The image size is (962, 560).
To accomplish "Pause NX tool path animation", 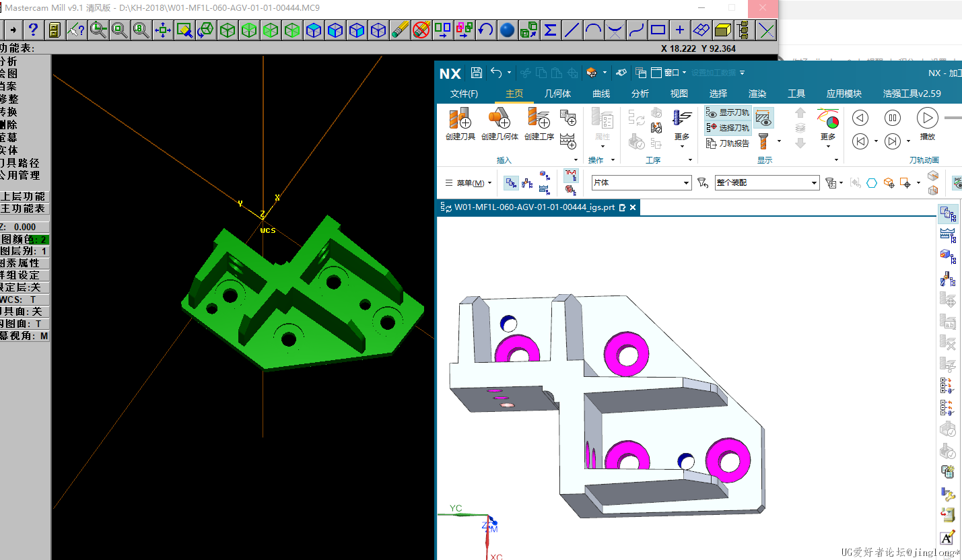I will point(893,118).
